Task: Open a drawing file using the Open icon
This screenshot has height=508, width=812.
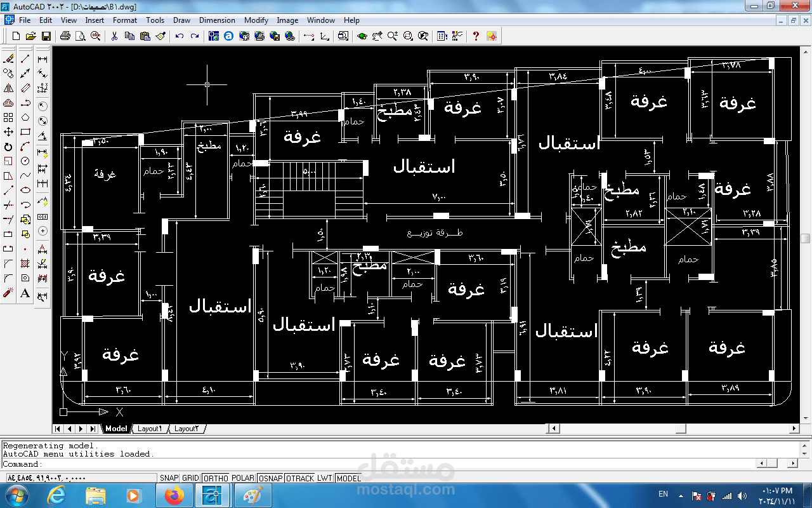Action: click(x=30, y=36)
